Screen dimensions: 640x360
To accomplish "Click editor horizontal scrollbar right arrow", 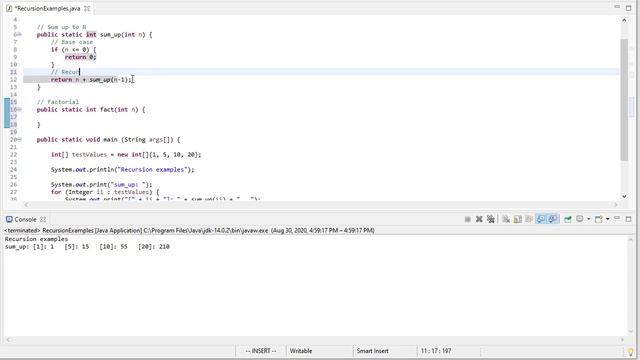I will tap(616, 204).
